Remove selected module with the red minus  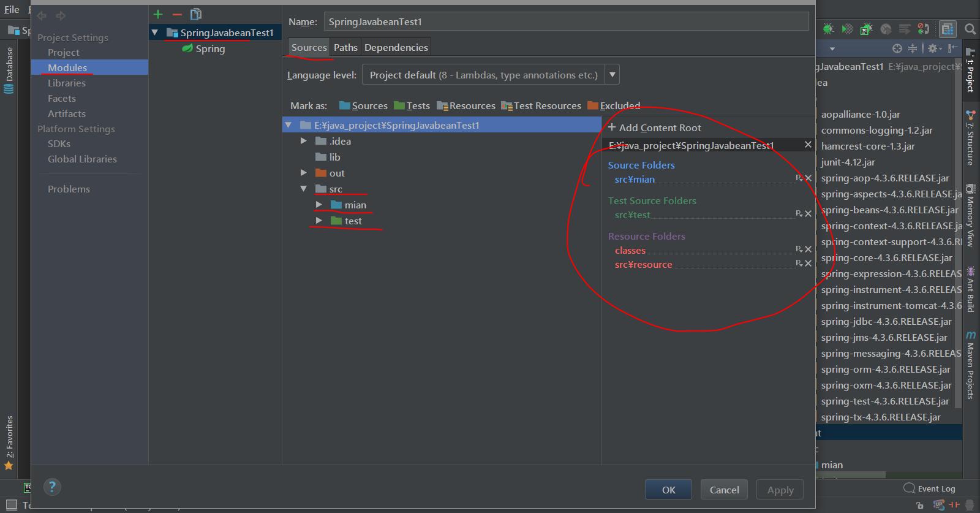177,14
